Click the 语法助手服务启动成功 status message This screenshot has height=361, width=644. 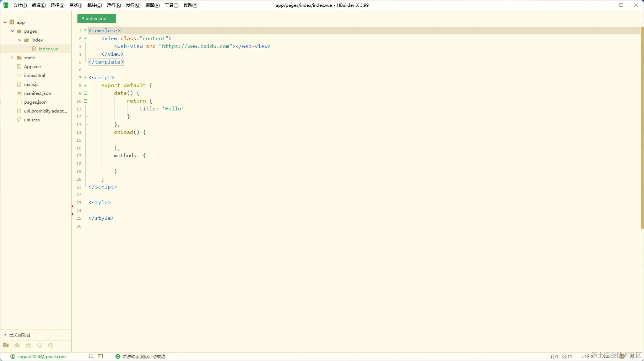pyautogui.click(x=144, y=357)
